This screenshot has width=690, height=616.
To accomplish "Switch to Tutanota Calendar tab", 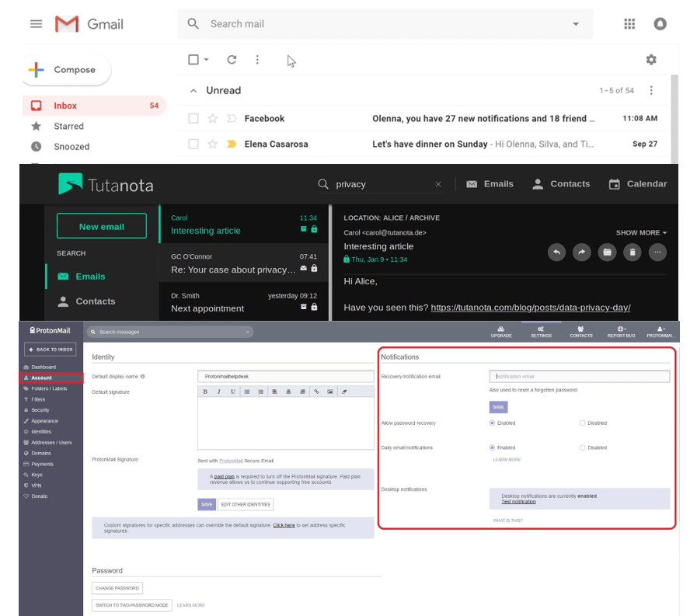I will (638, 184).
